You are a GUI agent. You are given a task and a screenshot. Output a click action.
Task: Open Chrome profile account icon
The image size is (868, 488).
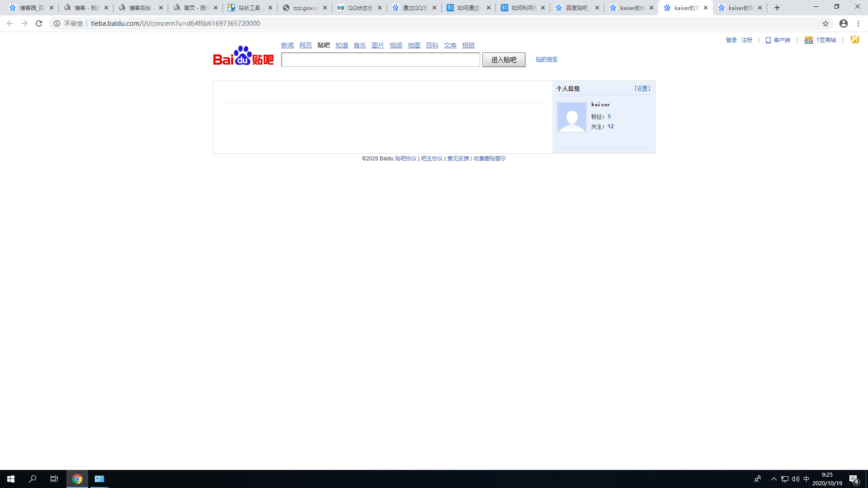[844, 23]
